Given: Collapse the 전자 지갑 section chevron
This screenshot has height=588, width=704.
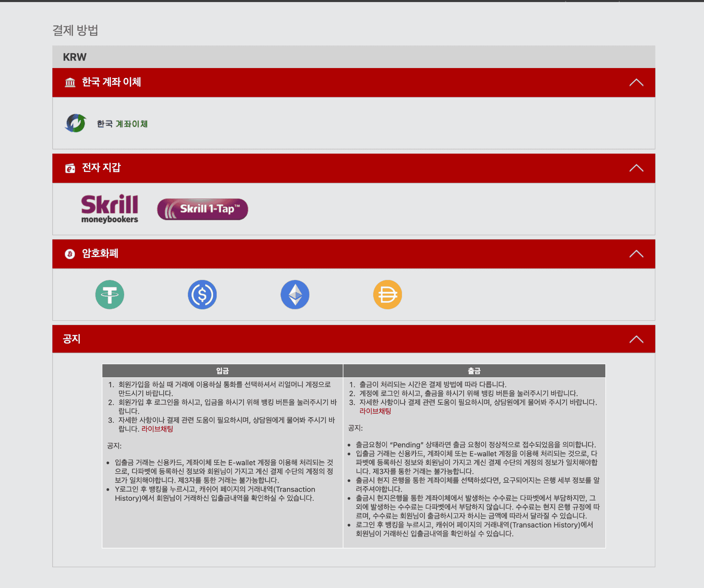Looking at the screenshot, I should [x=636, y=168].
